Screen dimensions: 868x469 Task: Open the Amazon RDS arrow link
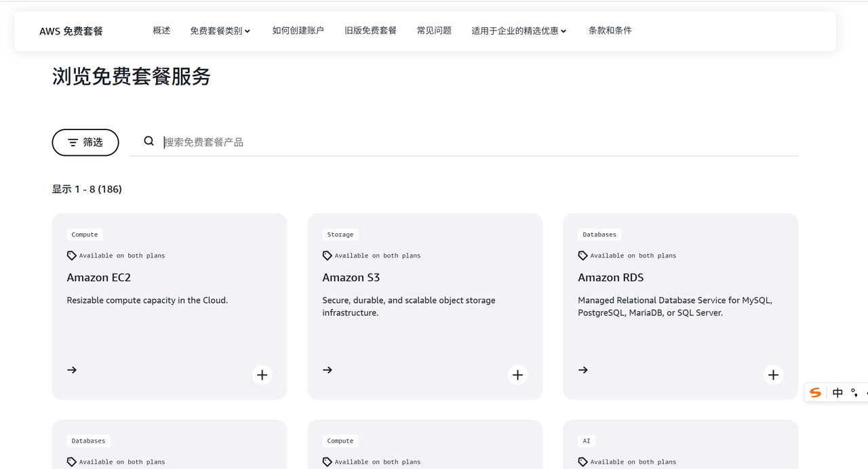(583, 370)
